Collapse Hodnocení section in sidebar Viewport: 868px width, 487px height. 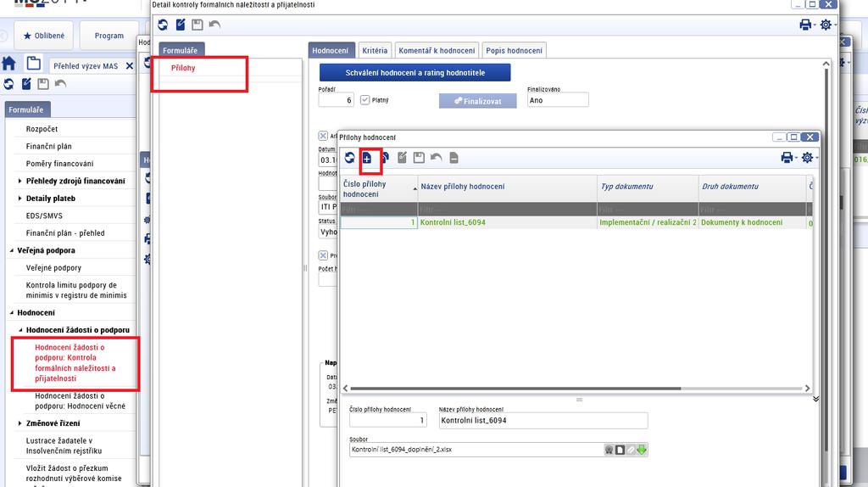[x=12, y=312]
